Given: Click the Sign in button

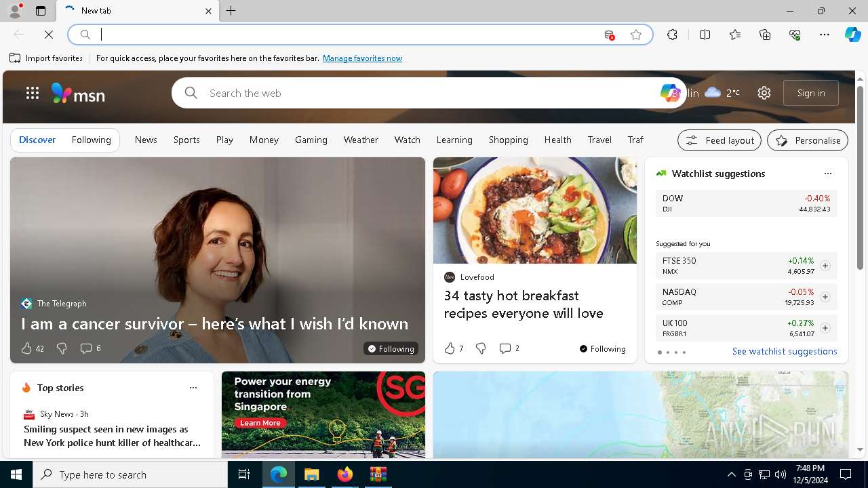Looking at the screenshot, I should pos(811,93).
